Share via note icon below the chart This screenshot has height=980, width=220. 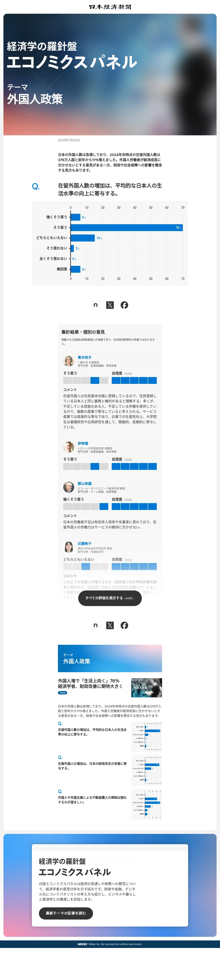(96, 305)
